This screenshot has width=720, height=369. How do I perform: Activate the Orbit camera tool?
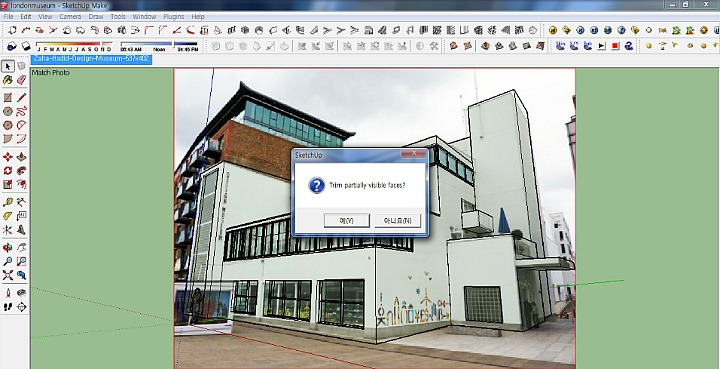click(x=8, y=248)
